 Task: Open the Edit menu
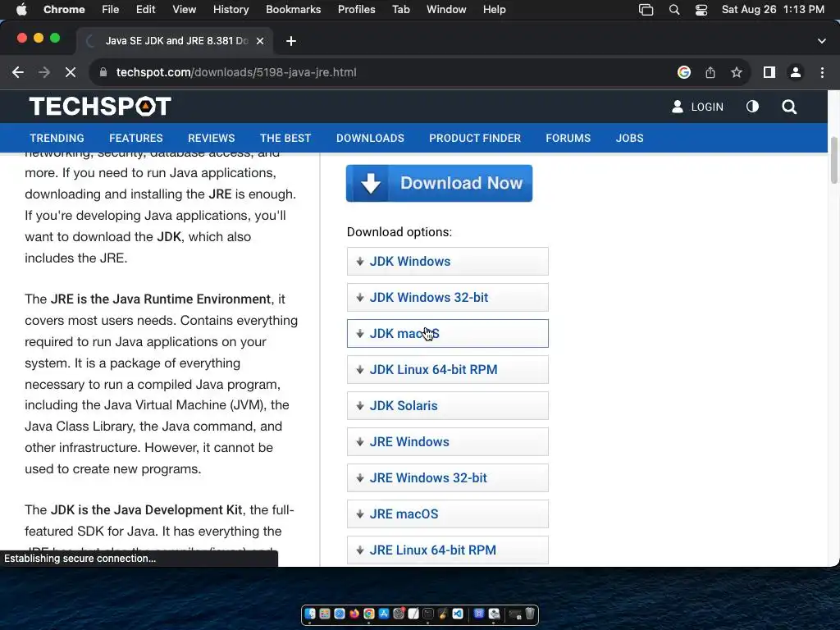point(145,9)
